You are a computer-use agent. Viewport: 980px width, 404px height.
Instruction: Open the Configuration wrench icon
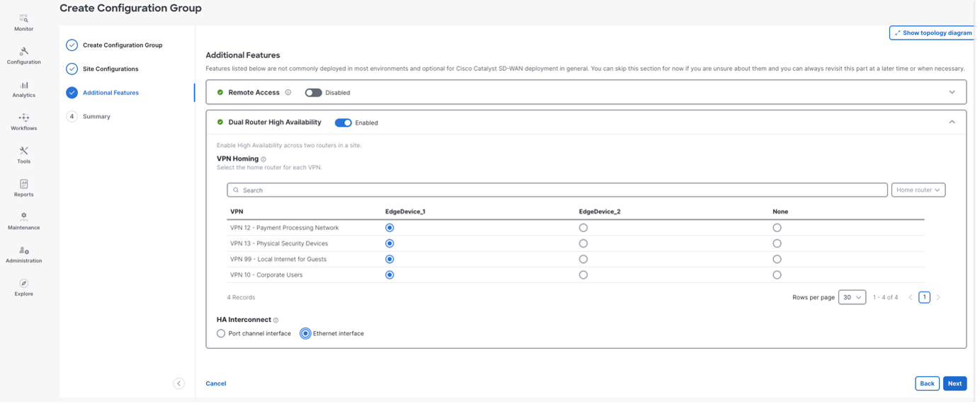[23, 52]
